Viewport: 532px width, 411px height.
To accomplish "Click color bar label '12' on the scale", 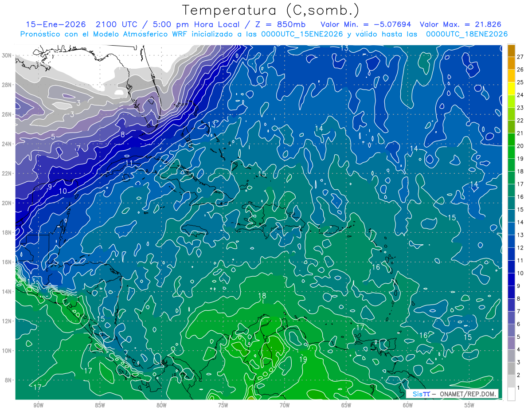I will tap(520, 247).
